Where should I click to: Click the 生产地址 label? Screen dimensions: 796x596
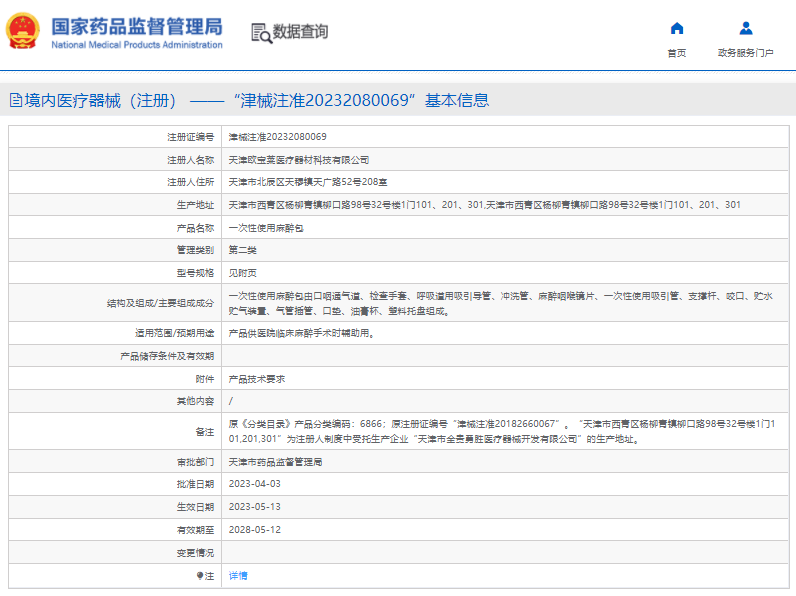[x=195, y=205]
